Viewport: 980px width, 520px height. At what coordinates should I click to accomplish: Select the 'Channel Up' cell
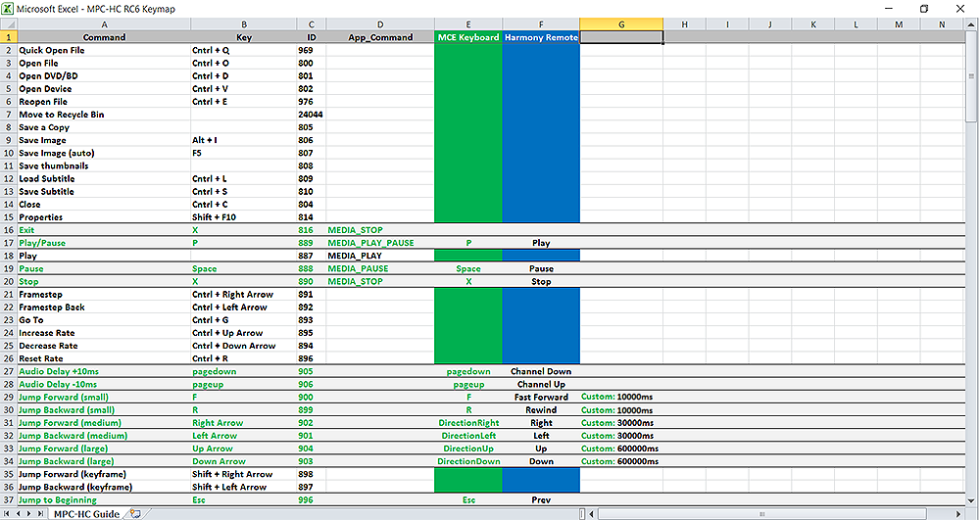(541, 385)
